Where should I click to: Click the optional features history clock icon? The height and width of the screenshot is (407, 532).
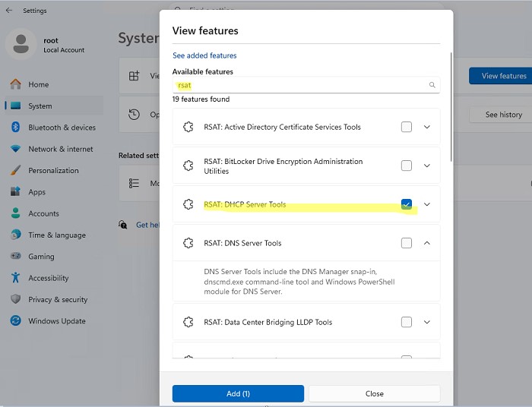[x=134, y=114]
